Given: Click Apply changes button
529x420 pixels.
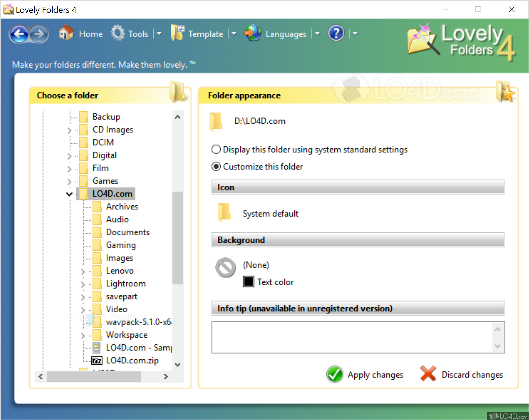Looking at the screenshot, I should 365,374.
